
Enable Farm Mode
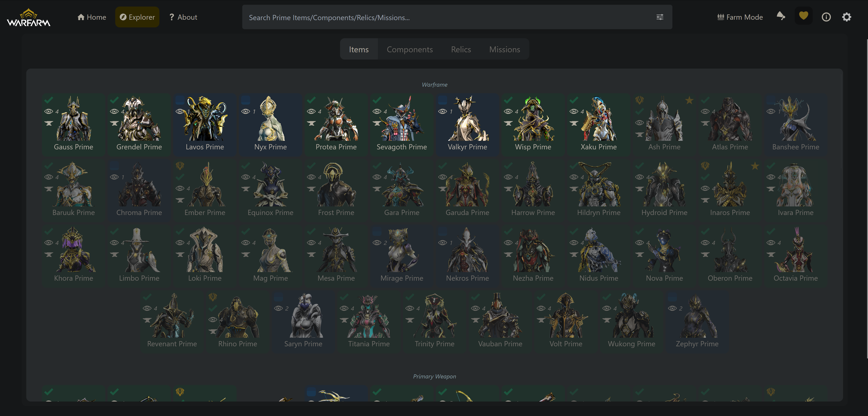(x=740, y=17)
